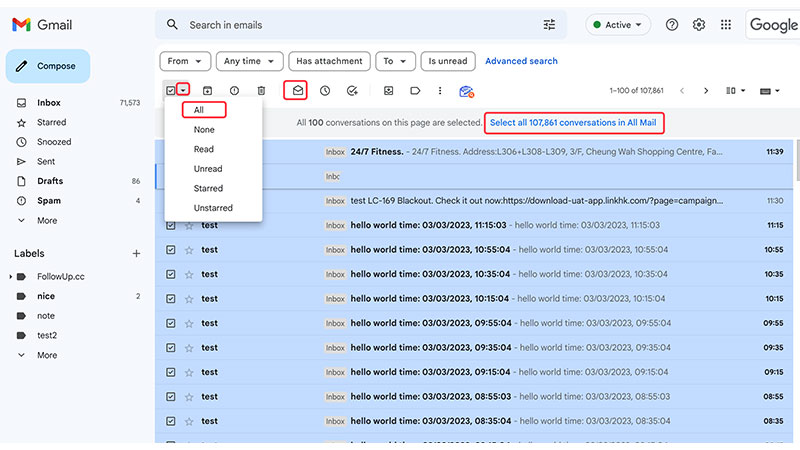Star the 09:15:04 hello world email
The width and height of the screenshot is (800, 450).
click(189, 372)
